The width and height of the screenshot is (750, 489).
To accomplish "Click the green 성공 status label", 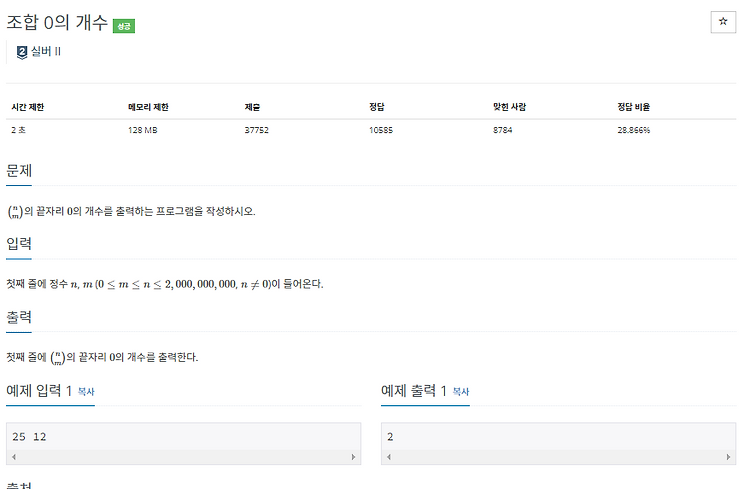I will (124, 26).
